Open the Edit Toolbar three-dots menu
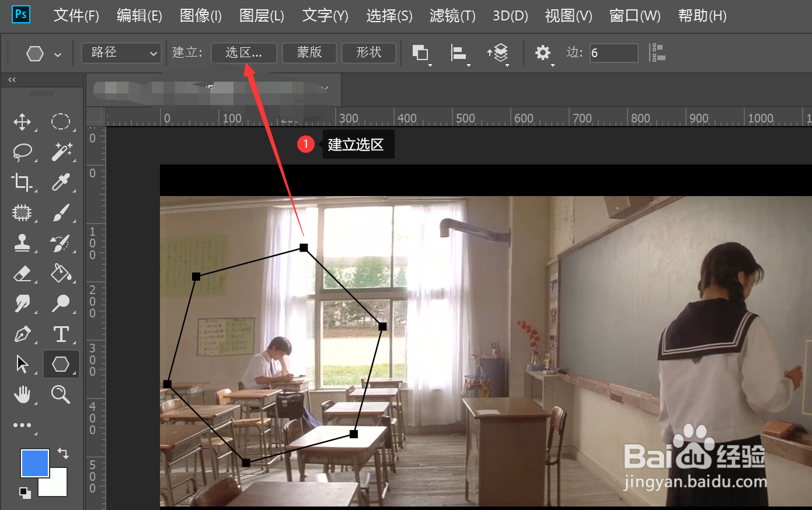Viewport: 812px width, 510px height. pyautogui.click(x=22, y=425)
